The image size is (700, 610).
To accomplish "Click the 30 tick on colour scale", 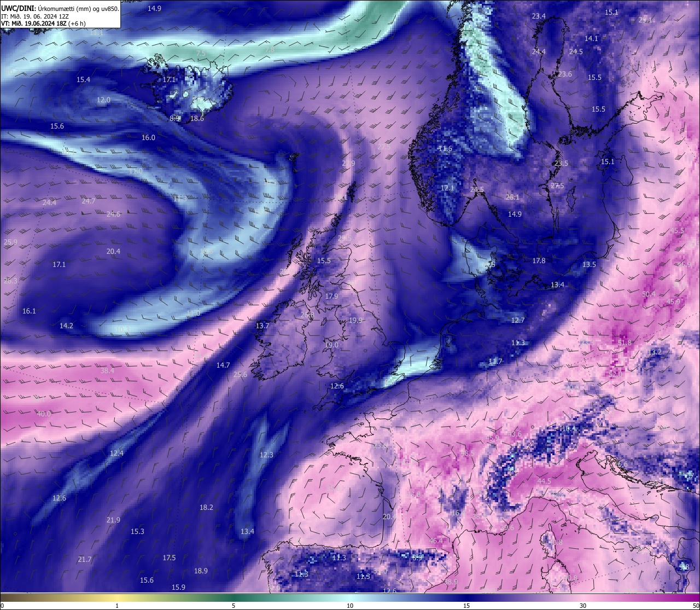I will coord(583,606).
